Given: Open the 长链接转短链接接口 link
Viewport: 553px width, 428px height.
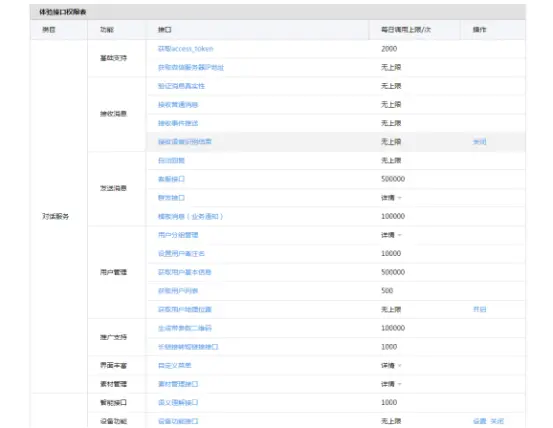Looking at the screenshot, I should [188, 347].
